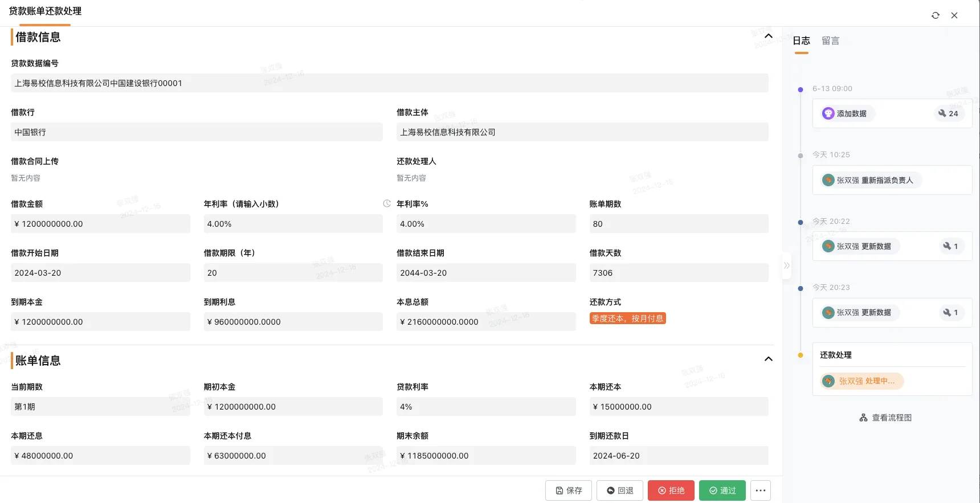This screenshot has height=503, width=980.
Task: Click the clock icon beside 年利率 label
Action: point(387,203)
